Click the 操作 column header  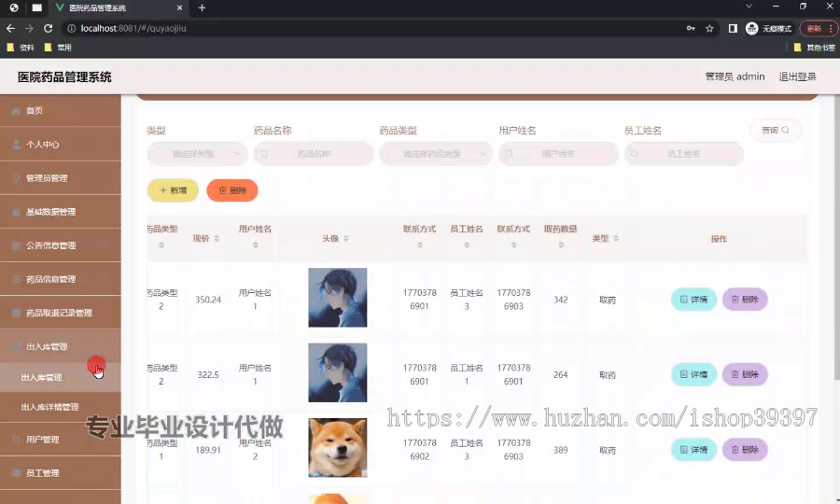[x=719, y=239]
